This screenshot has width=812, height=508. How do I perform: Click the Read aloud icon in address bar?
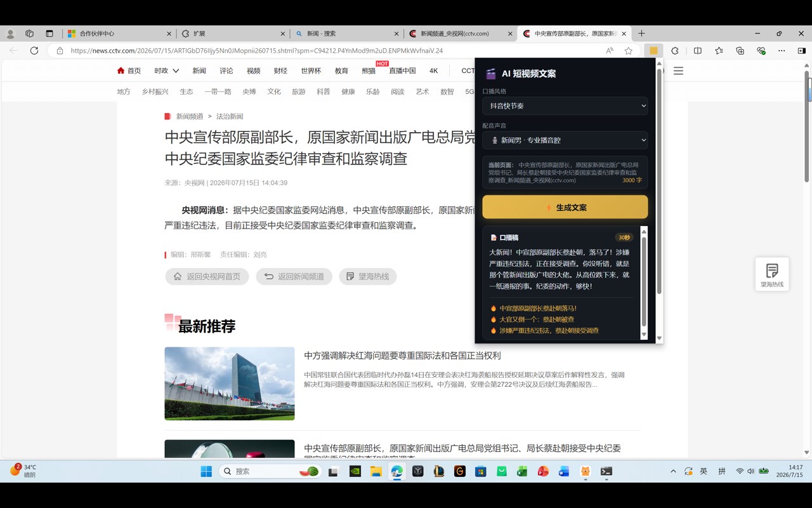coord(610,51)
